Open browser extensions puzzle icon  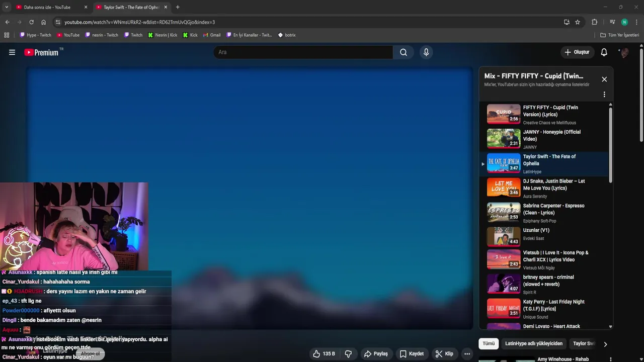pos(594,22)
